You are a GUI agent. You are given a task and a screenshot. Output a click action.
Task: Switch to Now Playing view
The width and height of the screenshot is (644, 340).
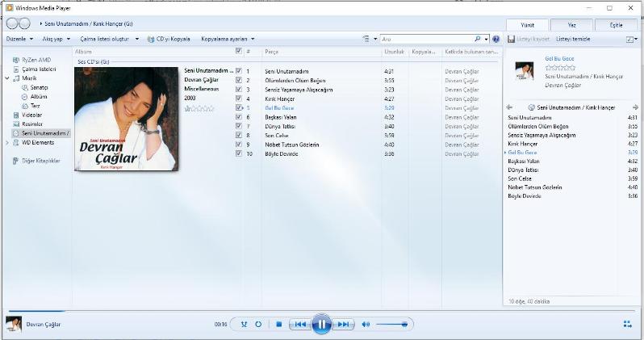627,324
